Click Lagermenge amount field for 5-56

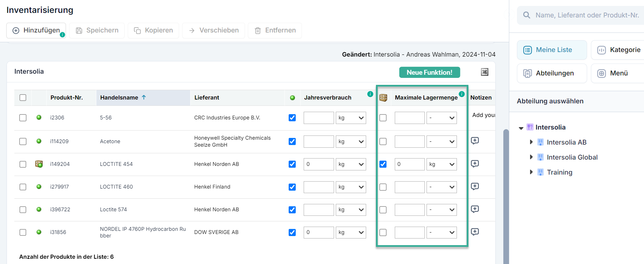click(x=410, y=118)
